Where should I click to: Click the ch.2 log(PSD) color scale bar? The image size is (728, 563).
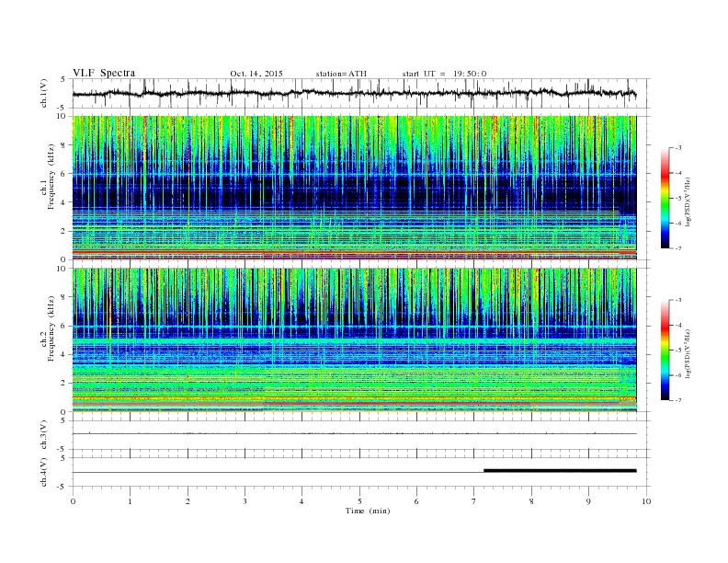[x=665, y=350]
